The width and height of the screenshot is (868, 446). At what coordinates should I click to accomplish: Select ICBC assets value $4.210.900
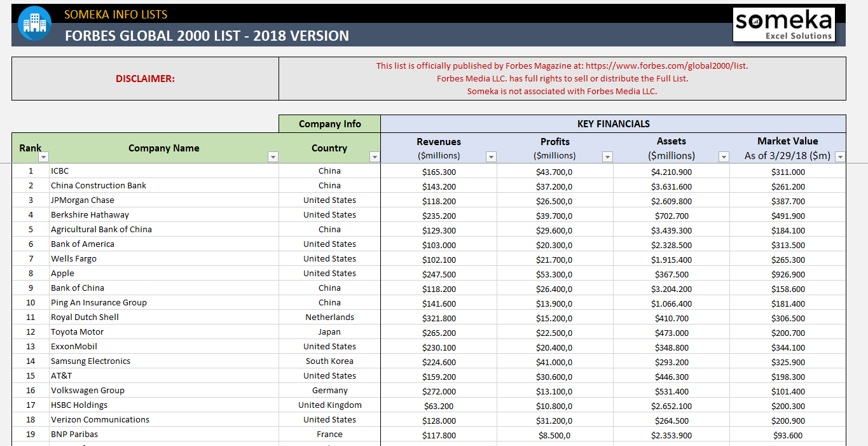672,172
